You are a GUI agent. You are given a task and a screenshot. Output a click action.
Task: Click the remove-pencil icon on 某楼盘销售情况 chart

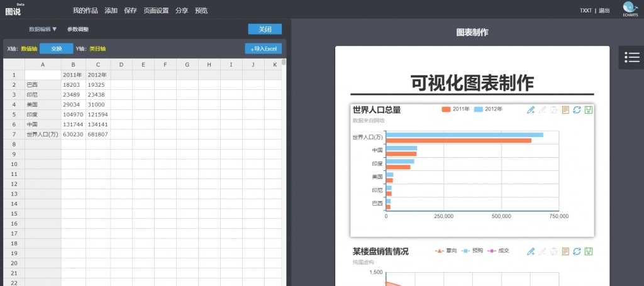point(543,251)
